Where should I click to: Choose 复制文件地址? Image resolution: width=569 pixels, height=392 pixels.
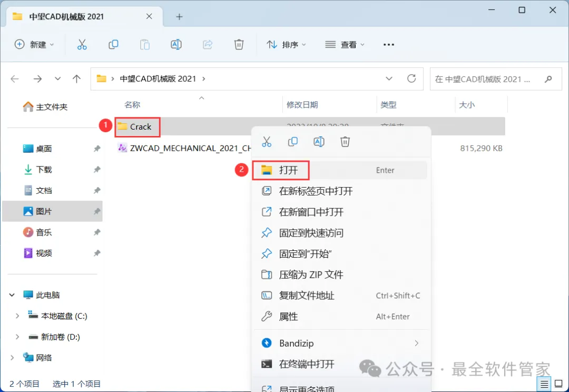tap(340, 296)
